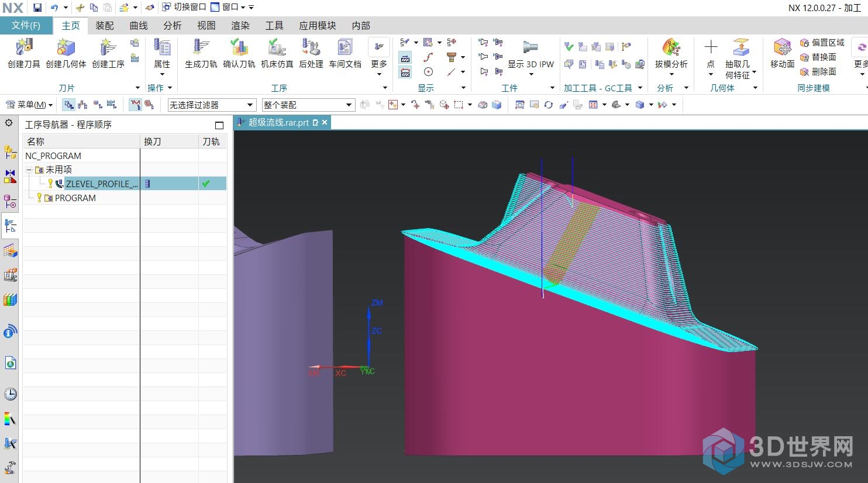
Task: Toggle Geometry view in navigator toolbar
Action: [97, 105]
